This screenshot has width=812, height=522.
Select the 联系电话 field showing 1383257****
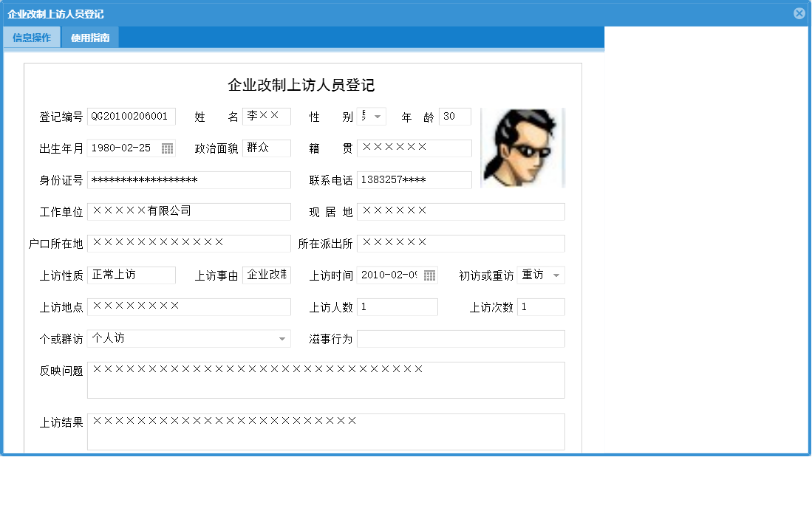click(414, 179)
